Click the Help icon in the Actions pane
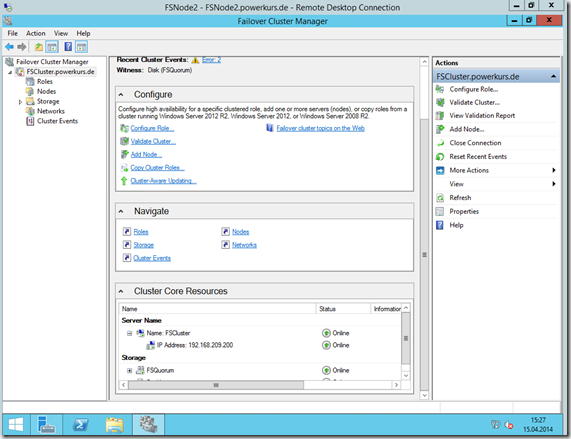The width and height of the screenshot is (571, 439). tap(440, 225)
